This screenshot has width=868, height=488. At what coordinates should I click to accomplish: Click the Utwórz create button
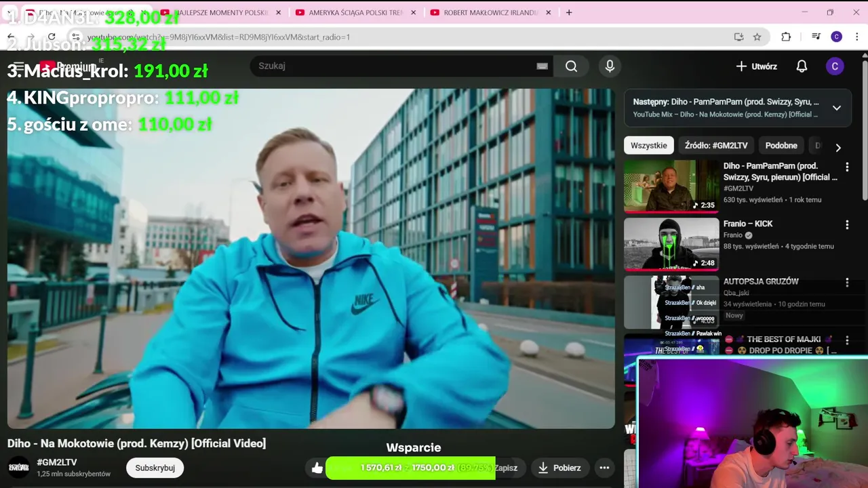pos(757,66)
